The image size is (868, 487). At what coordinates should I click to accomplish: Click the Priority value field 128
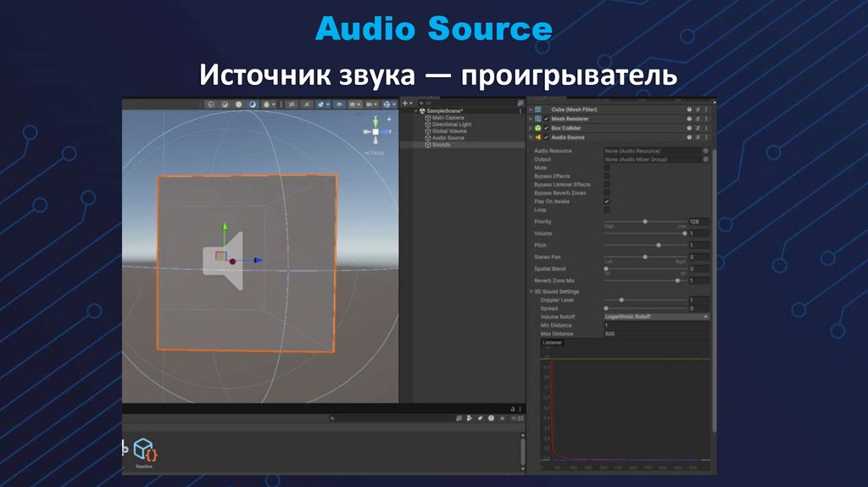[699, 221]
